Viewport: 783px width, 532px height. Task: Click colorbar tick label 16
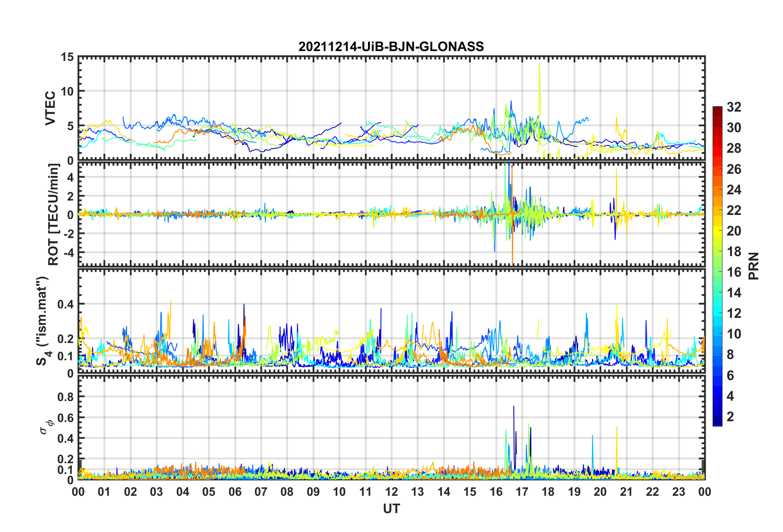[x=734, y=272]
